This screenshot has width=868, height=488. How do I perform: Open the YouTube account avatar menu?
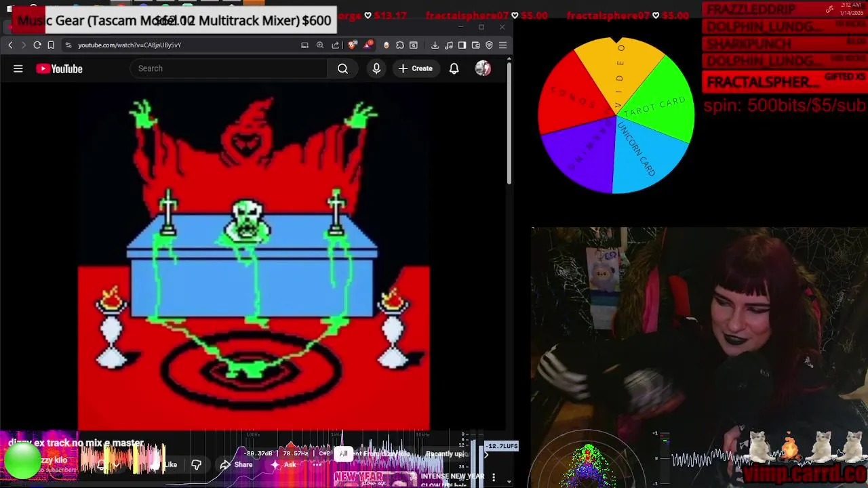tap(483, 68)
